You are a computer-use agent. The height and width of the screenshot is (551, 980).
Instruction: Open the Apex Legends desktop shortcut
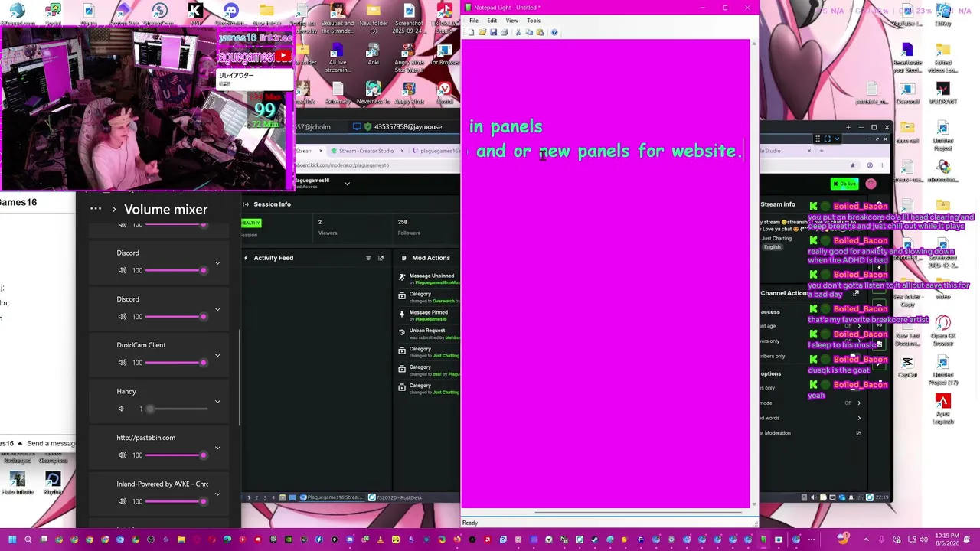tap(942, 409)
